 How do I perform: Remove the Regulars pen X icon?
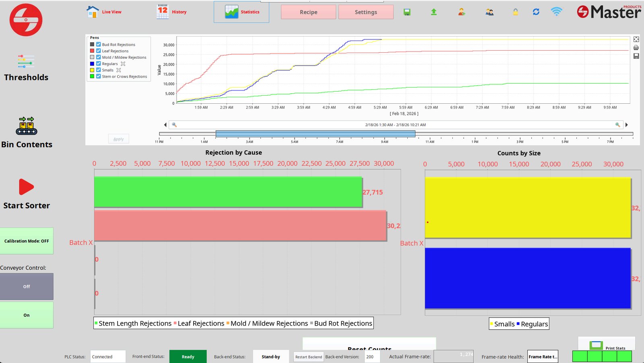(123, 64)
